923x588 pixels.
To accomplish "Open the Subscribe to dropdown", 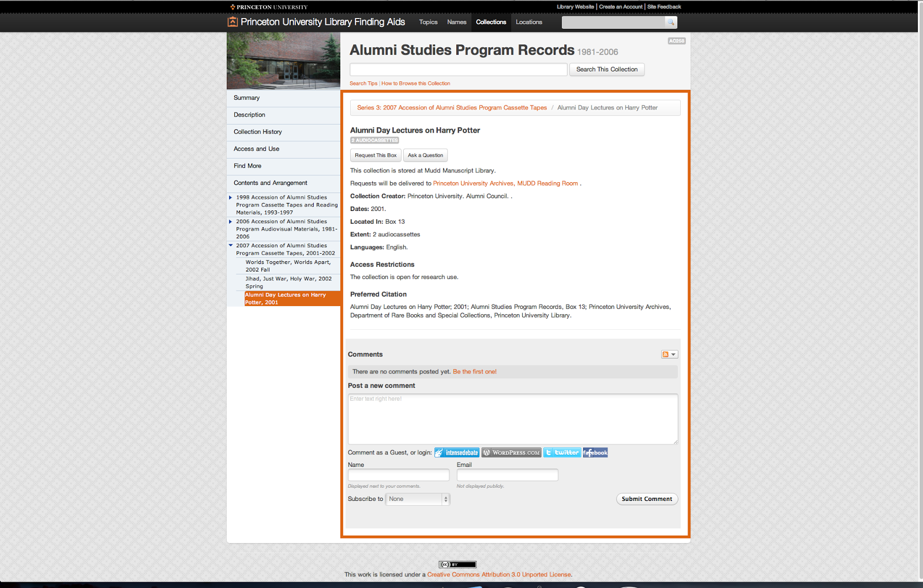I will 417,499.
